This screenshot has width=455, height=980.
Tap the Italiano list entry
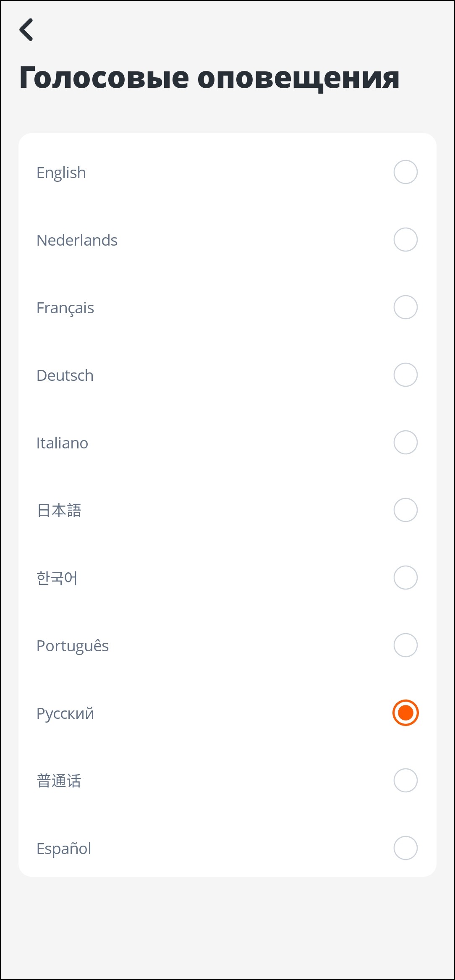(62, 443)
